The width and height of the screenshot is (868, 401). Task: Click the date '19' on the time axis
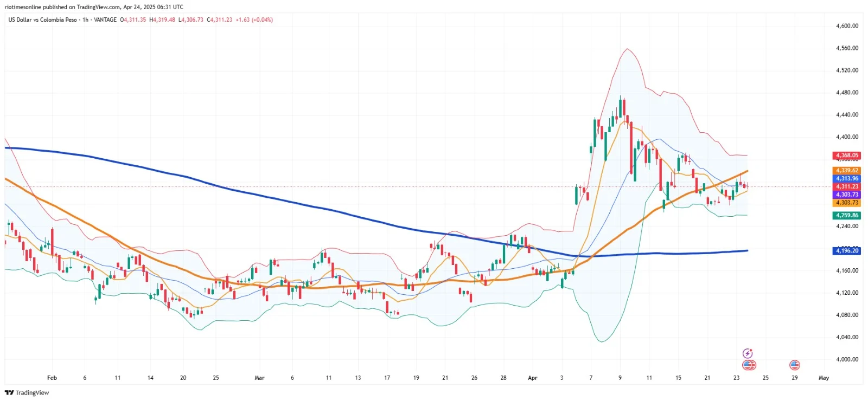point(416,378)
